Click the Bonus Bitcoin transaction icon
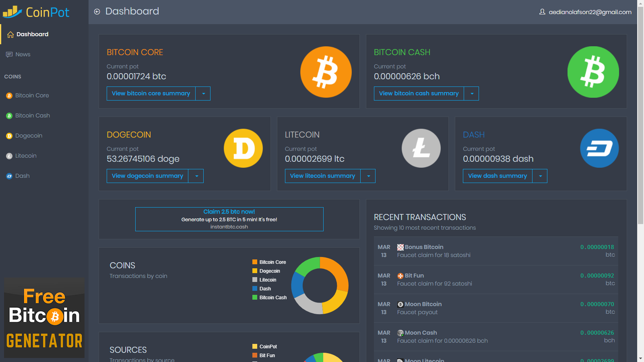Screen dimensions: 644x362 (x=400, y=247)
